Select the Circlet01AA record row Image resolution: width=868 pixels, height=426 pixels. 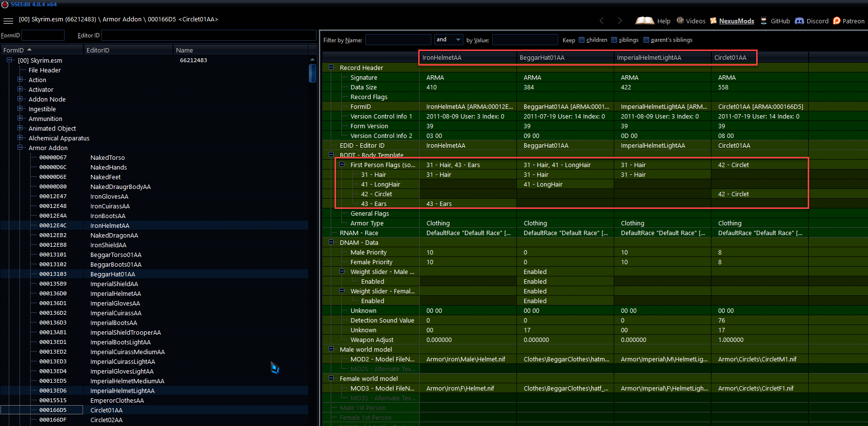154,410
